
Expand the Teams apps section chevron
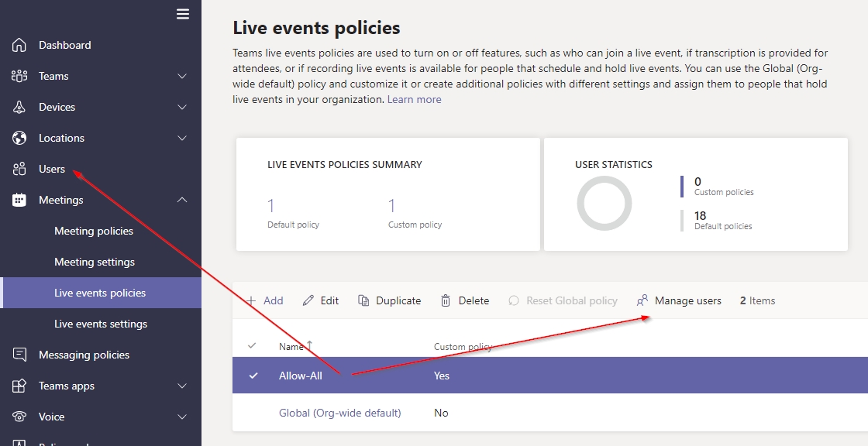point(182,386)
